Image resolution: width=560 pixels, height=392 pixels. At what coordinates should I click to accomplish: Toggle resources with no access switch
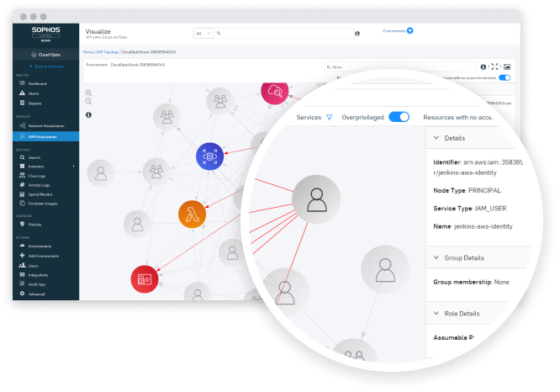505,77
